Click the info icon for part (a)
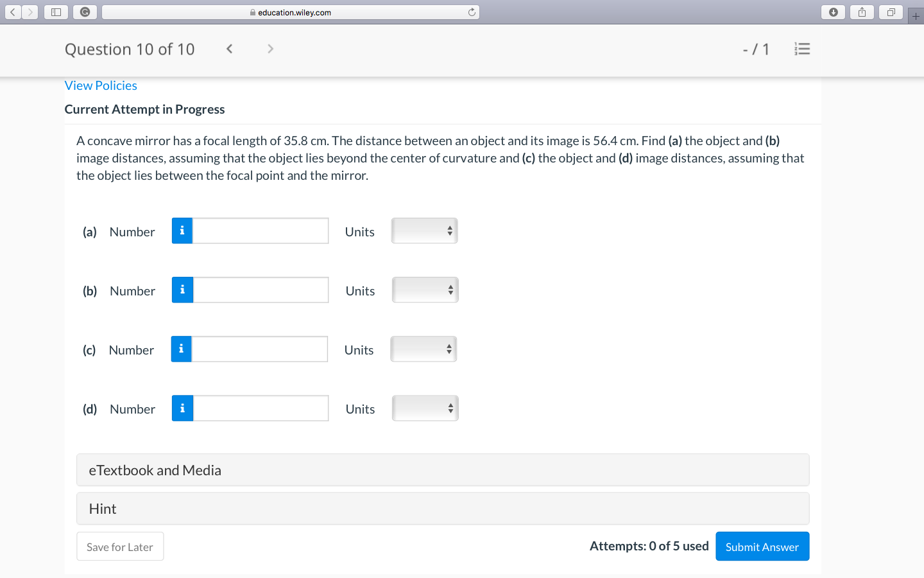Viewport: 924px width, 578px height. point(182,231)
